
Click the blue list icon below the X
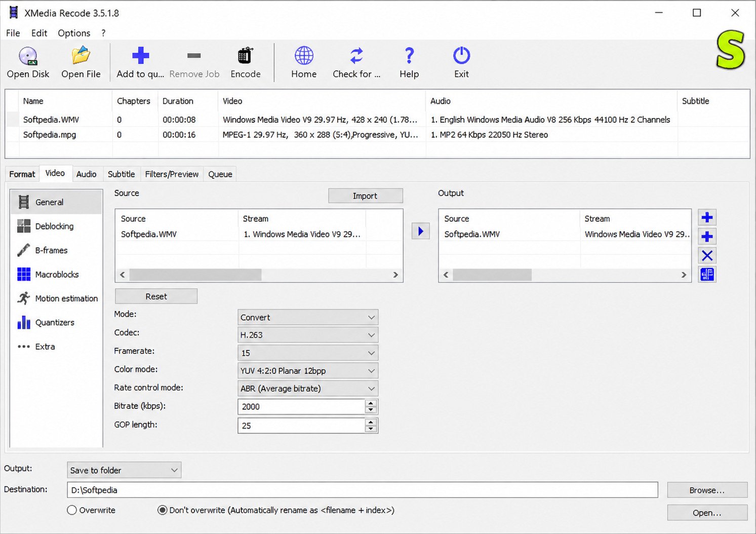coord(707,275)
